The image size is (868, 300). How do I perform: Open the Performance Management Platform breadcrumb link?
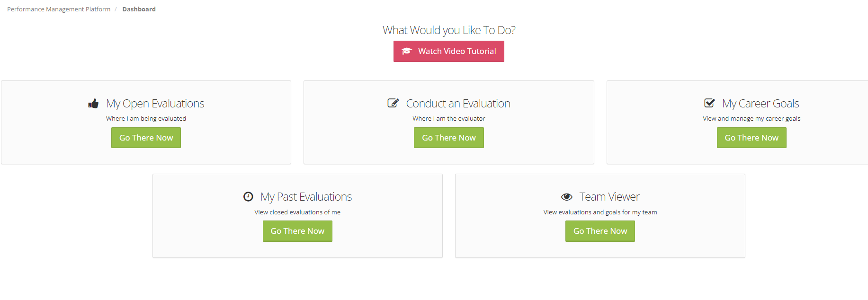pos(59,9)
